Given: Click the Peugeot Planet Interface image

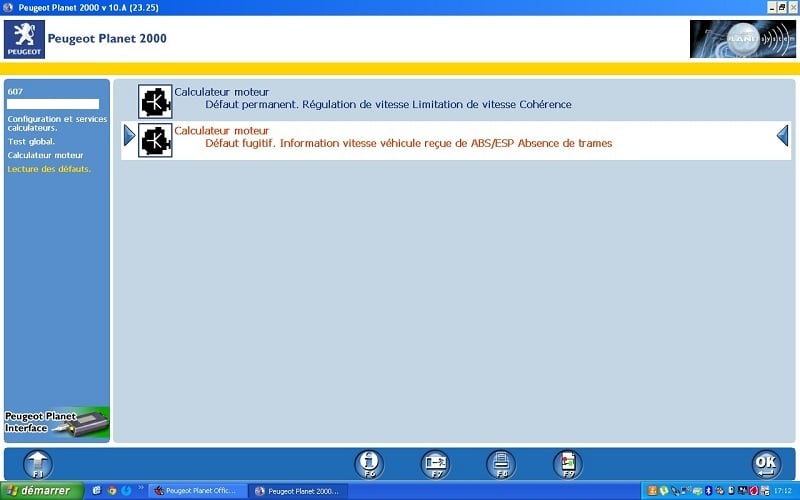Looking at the screenshot, I should [57, 423].
